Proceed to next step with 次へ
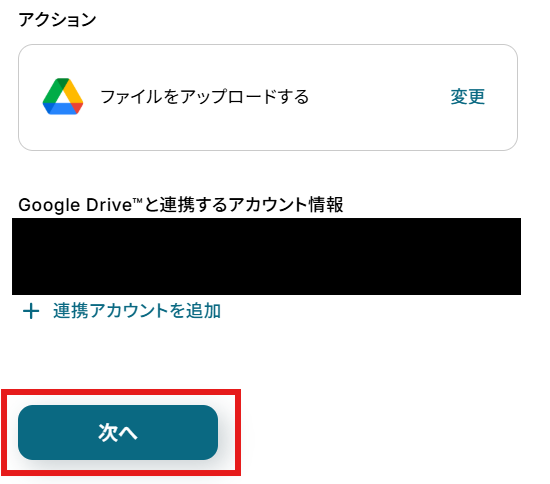Image resolution: width=550 pixels, height=484 pixels. coord(118,432)
